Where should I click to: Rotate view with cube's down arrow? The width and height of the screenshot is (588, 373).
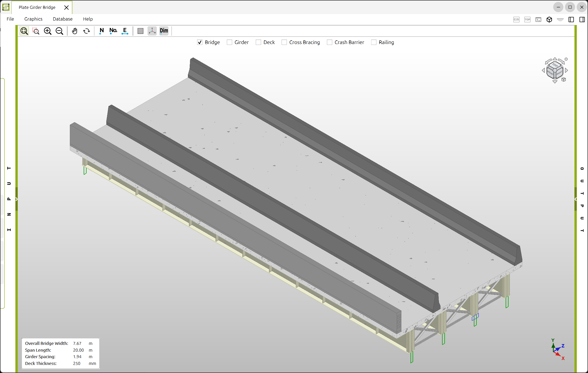click(555, 82)
